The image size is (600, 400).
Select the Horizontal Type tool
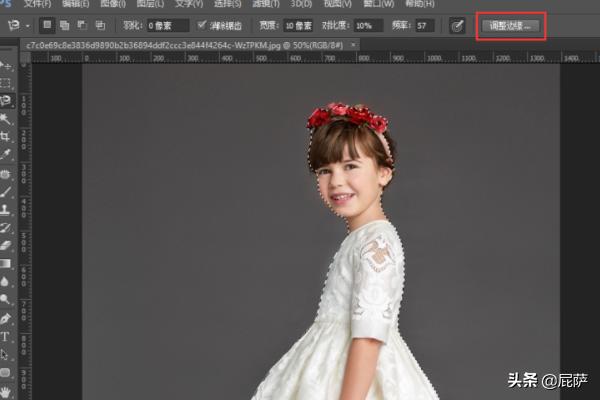7,336
